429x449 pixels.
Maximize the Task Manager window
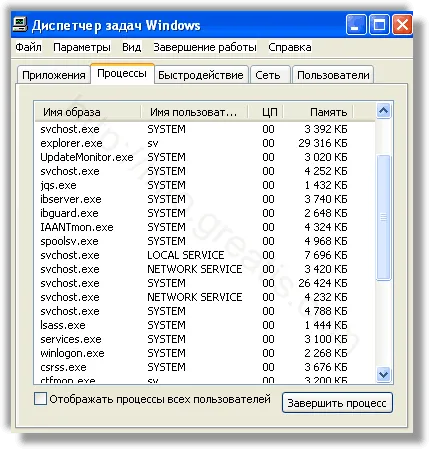click(379, 25)
